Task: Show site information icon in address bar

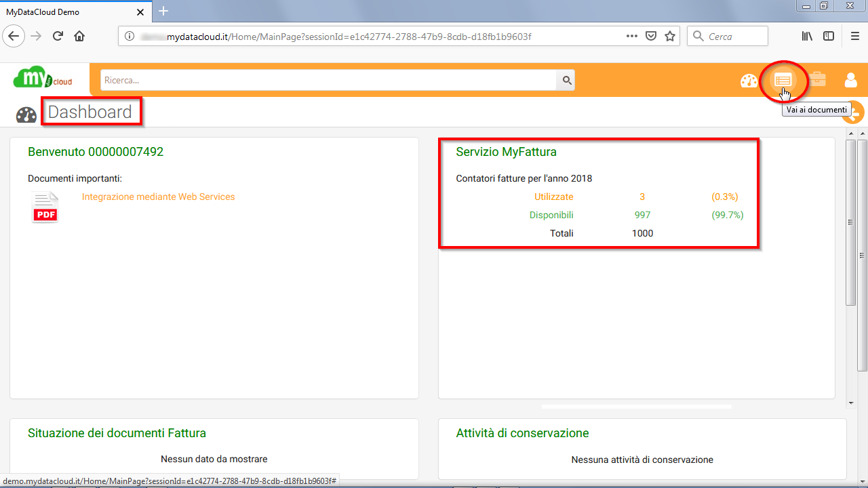Action: point(130,37)
